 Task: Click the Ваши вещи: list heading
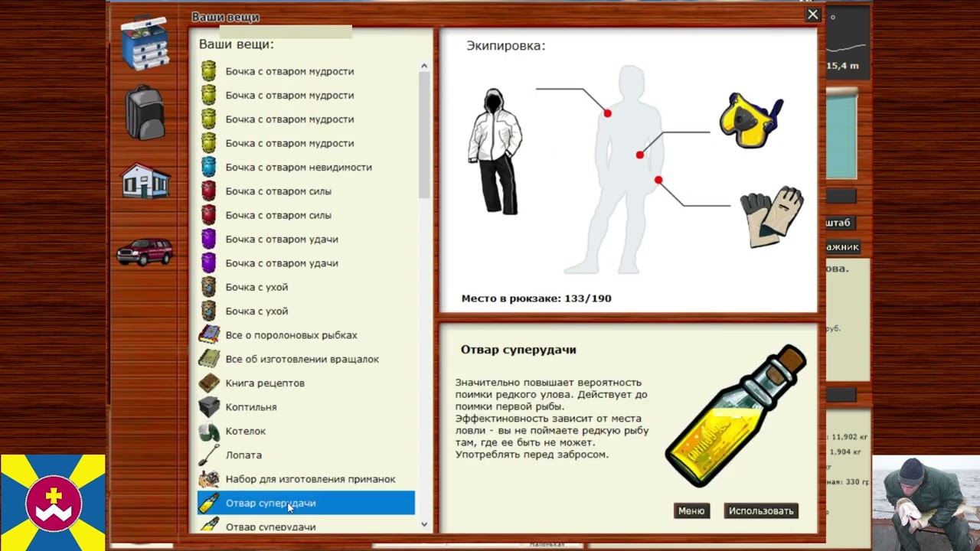point(237,44)
